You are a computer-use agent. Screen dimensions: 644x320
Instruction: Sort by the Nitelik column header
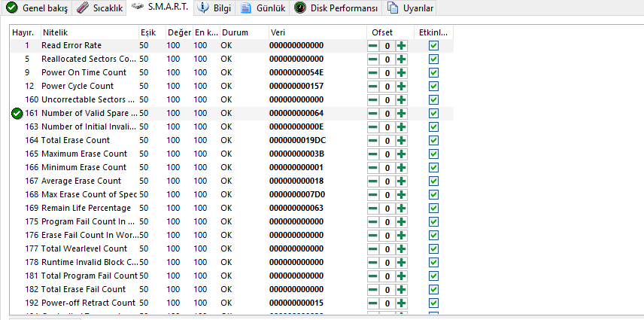(x=90, y=32)
